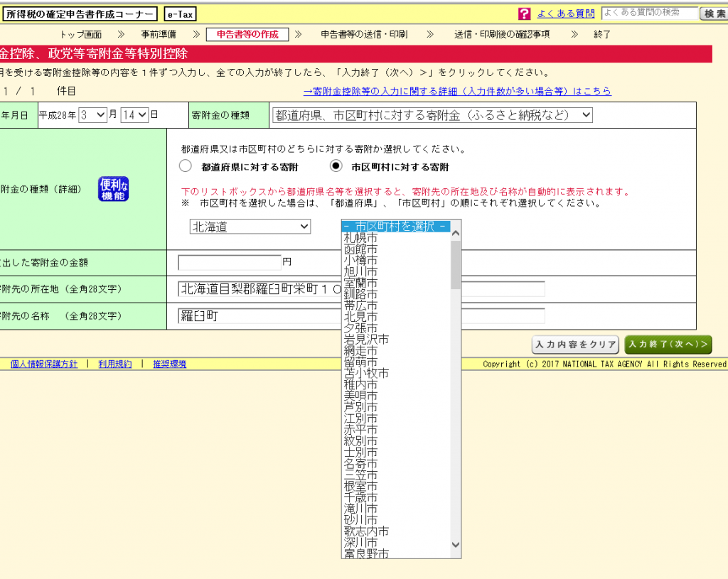Open the day dropdown showing 14

[x=134, y=114]
